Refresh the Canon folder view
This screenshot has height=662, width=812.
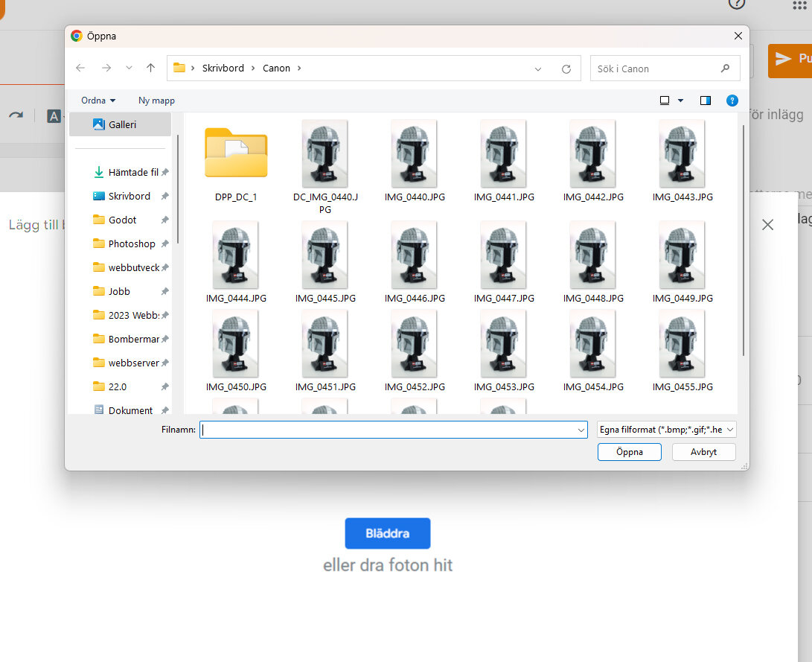(566, 69)
